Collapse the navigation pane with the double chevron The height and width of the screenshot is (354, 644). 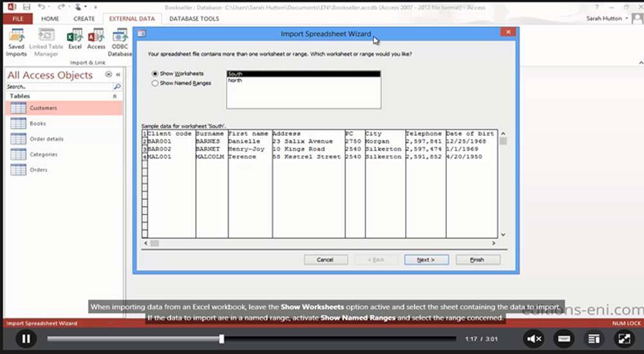pyautogui.click(x=118, y=75)
